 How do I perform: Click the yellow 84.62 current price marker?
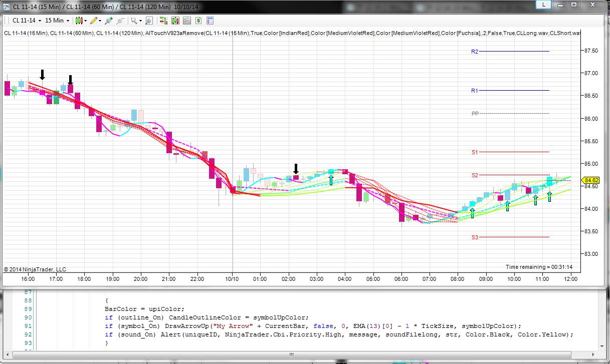[591, 180]
